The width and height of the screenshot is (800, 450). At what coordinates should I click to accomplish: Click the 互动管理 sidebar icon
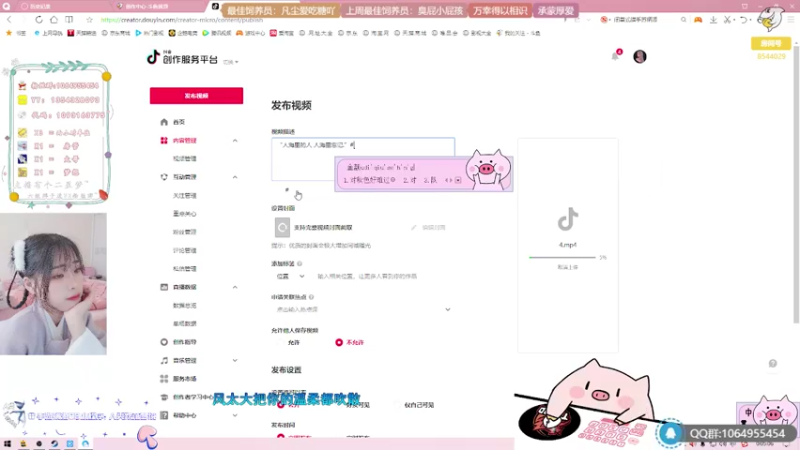click(164, 177)
